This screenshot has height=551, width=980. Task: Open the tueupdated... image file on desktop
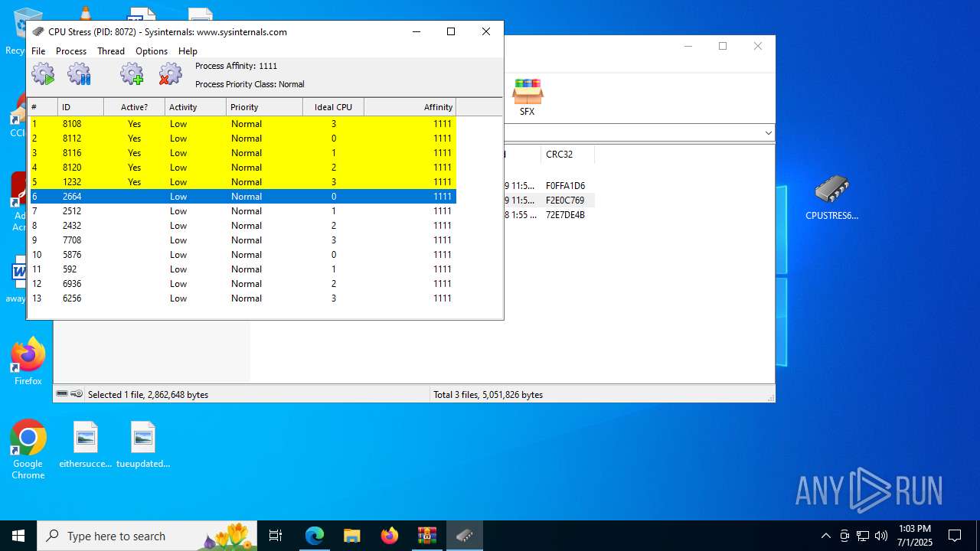pos(143,445)
